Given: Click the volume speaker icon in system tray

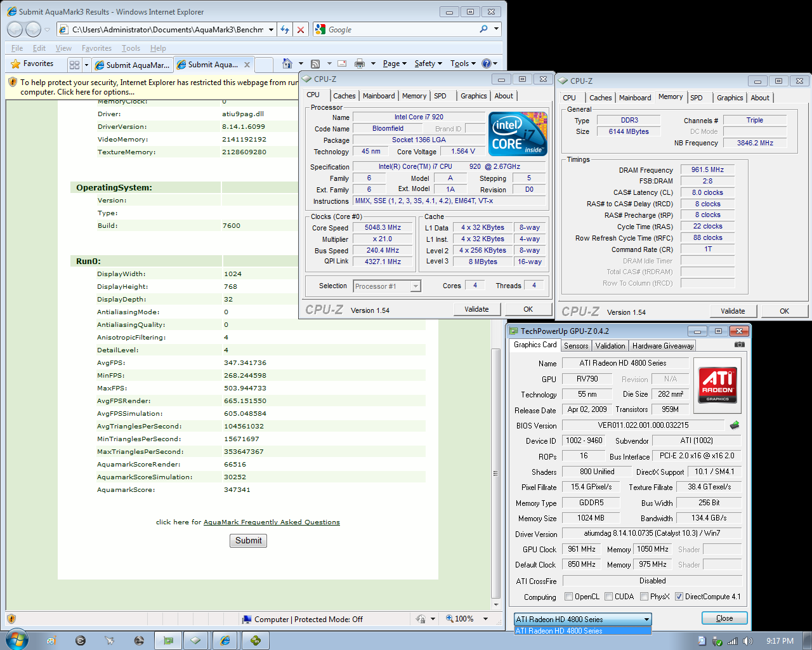Looking at the screenshot, I should coord(748,641).
